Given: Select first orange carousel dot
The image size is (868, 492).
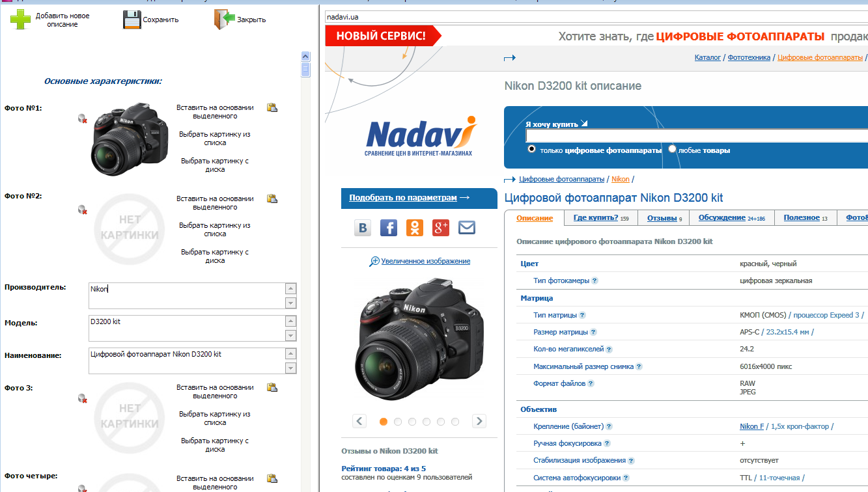Looking at the screenshot, I should tap(384, 422).
